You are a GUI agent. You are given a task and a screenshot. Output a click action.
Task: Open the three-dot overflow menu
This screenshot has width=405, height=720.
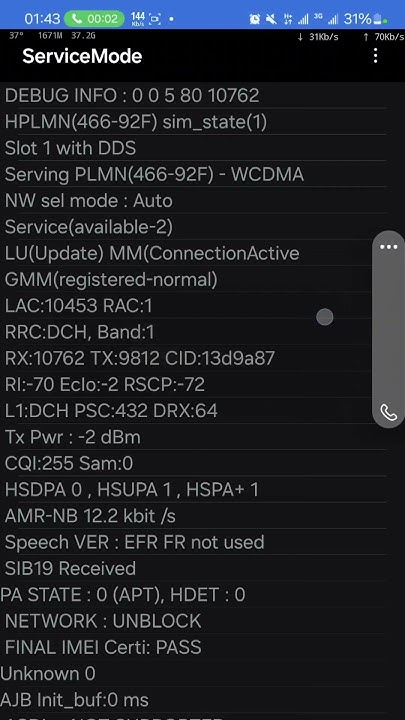[376, 56]
